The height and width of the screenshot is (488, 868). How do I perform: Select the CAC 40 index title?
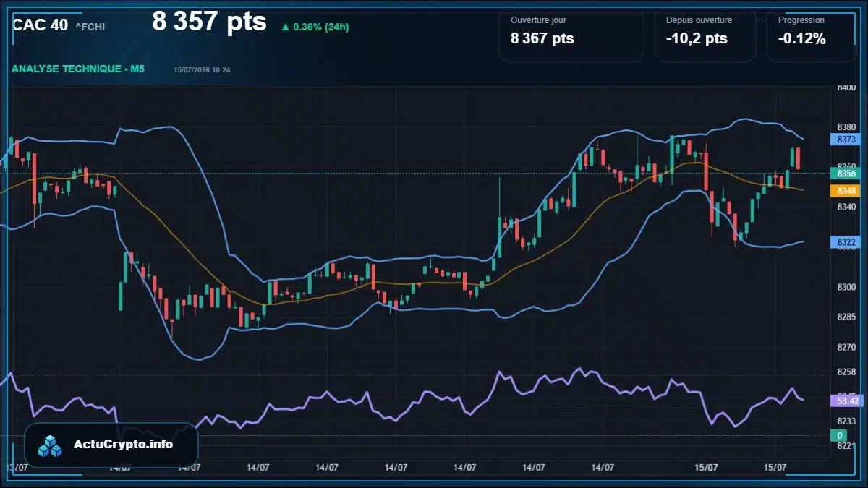[x=40, y=25]
